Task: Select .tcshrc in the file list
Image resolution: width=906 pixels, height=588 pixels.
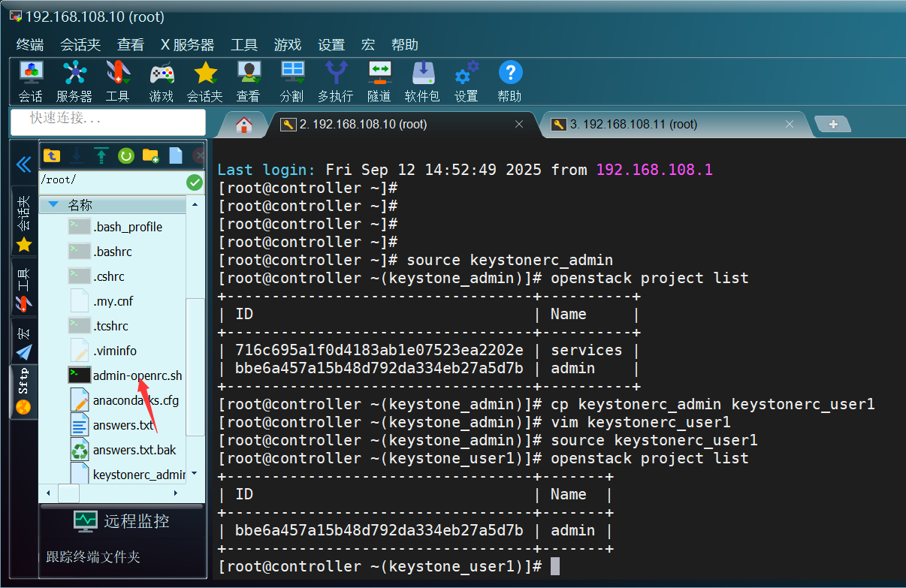Action: click(110, 326)
